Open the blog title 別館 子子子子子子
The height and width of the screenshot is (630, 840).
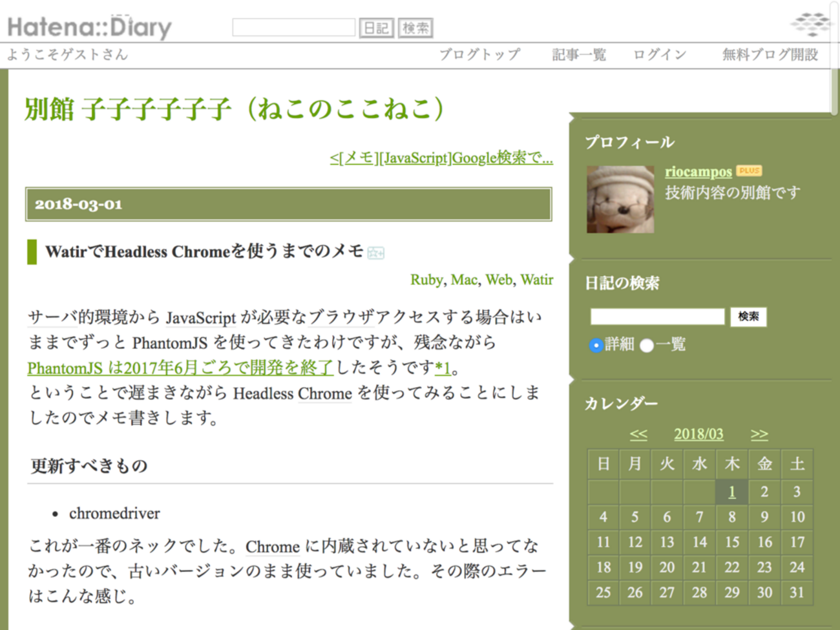click(x=235, y=109)
